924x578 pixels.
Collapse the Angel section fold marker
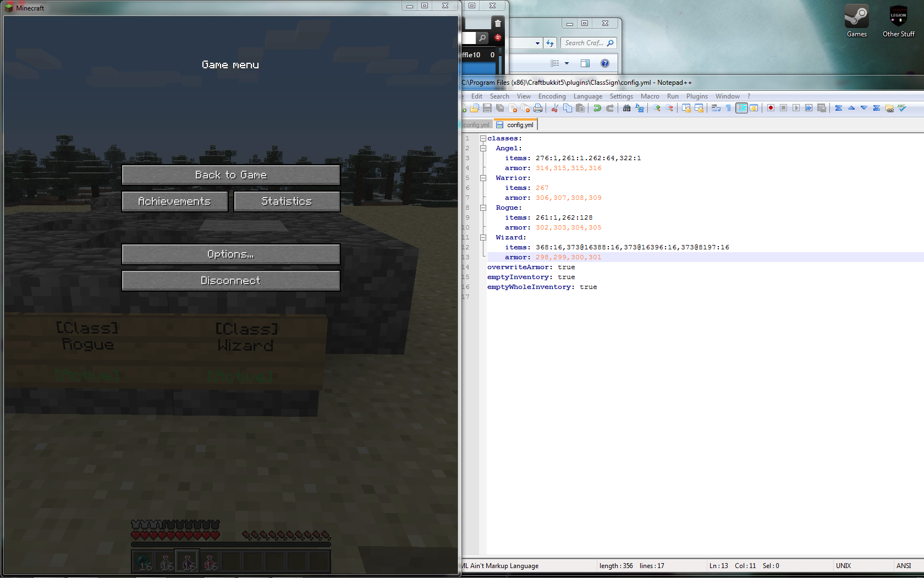point(483,148)
